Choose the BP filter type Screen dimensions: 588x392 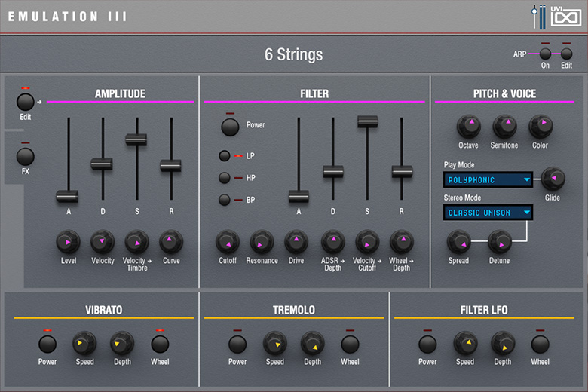click(225, 200)
